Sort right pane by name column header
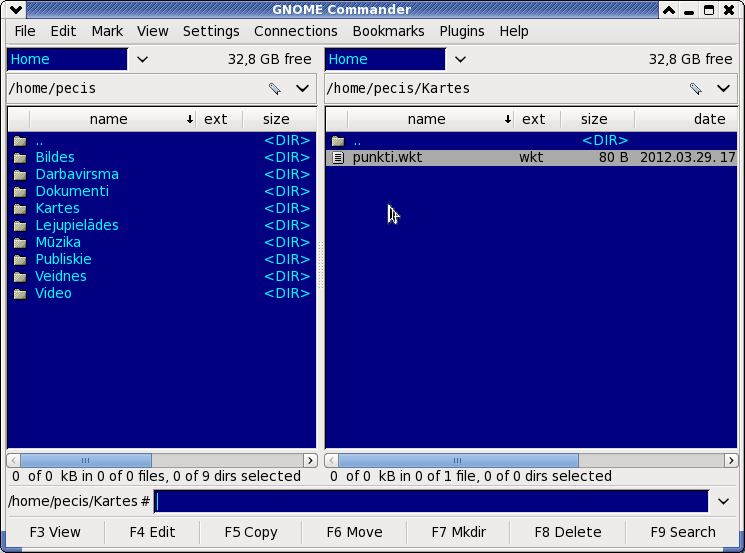The image size is (745, 553). coord(431,119)
